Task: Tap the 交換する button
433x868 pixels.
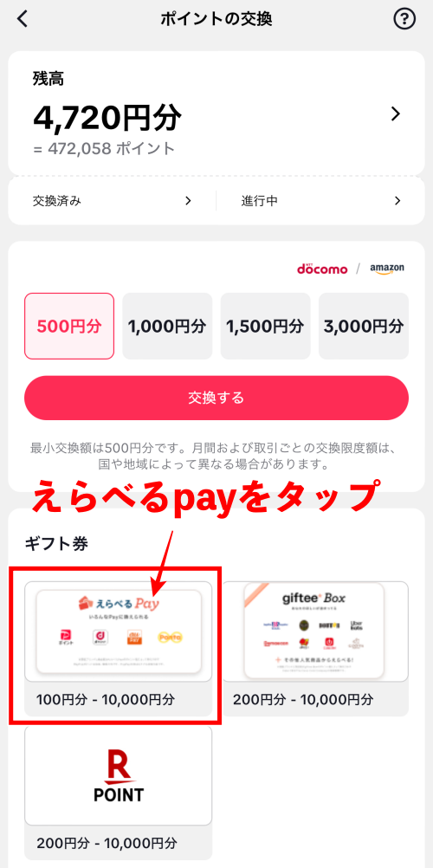Action: (216, 398)
